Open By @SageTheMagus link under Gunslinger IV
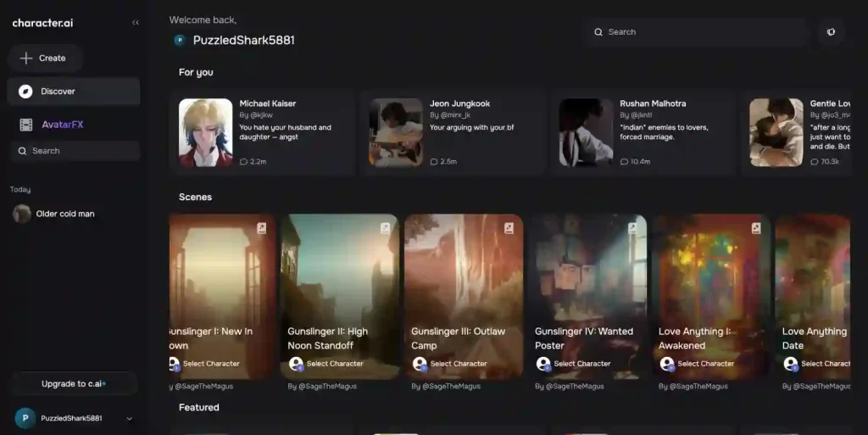868x435 pixels. coord(569,387)
